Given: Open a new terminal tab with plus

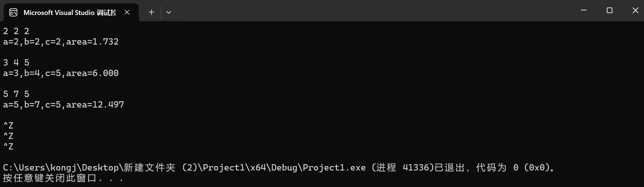Looking at the screenshot, I should pos(151,12).
